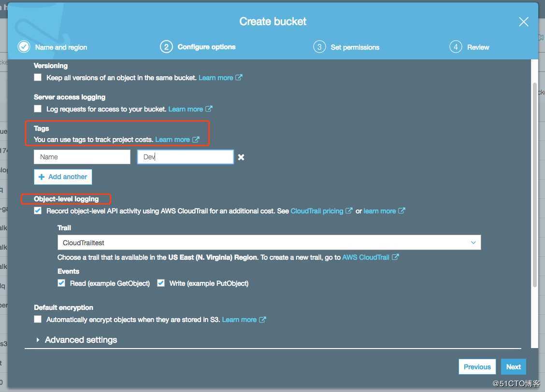The height and width of the screenshot is (392, 545).
Task: Open the object-level logging learn more link
Action: click(x=380, y=211)
